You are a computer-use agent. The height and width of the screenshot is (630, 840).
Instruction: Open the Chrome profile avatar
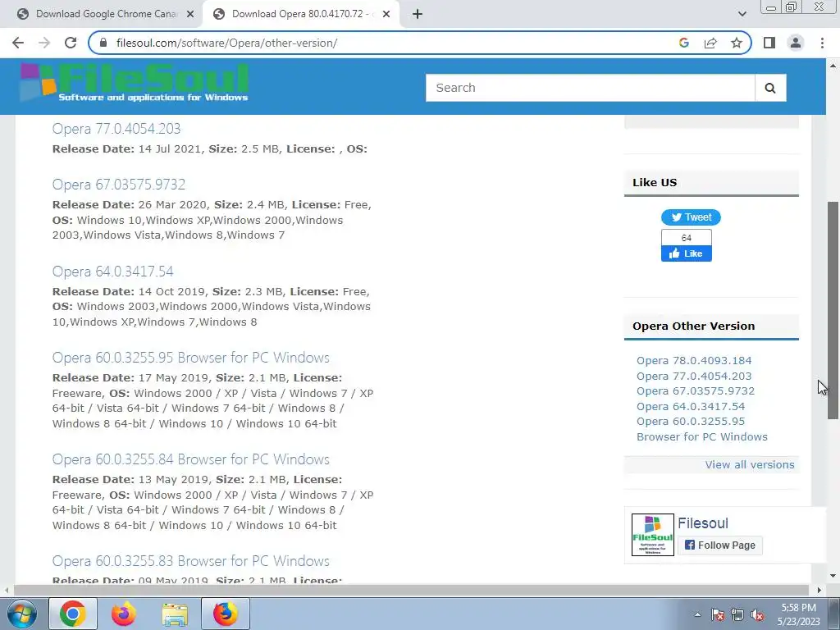coord(796,43)
